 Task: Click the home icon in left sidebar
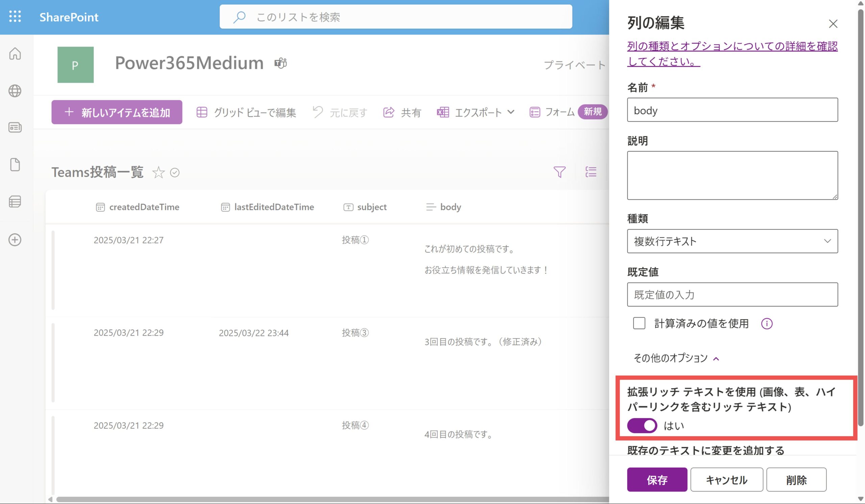(x=15, y=53)
